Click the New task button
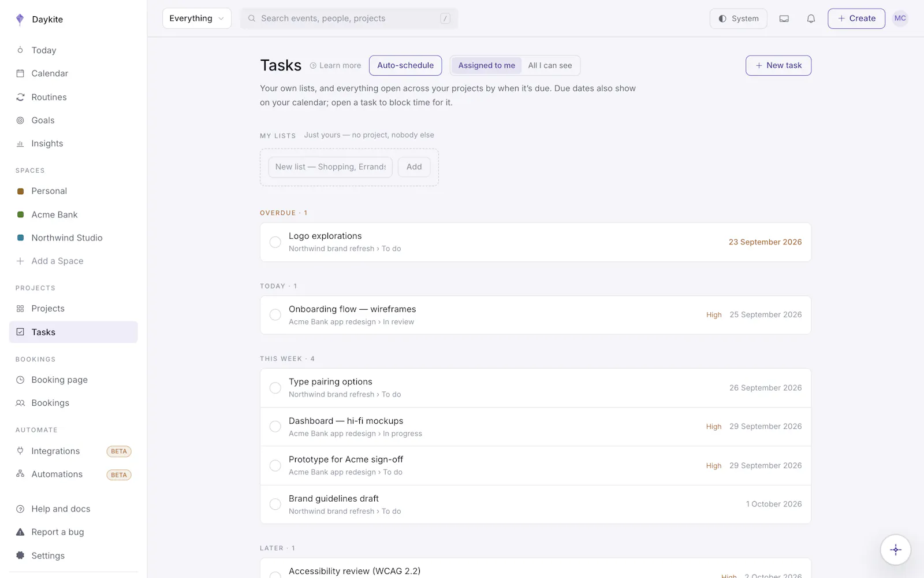Image resolution: width=924 pixels, height=578 pixels. [x=778, y=65]
